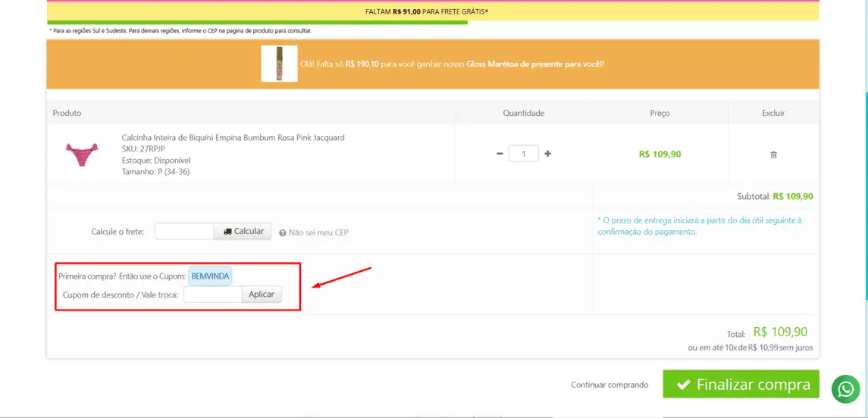868x418 pixels.
Task: Click the discount coupon input field
Action: point(212,294)
